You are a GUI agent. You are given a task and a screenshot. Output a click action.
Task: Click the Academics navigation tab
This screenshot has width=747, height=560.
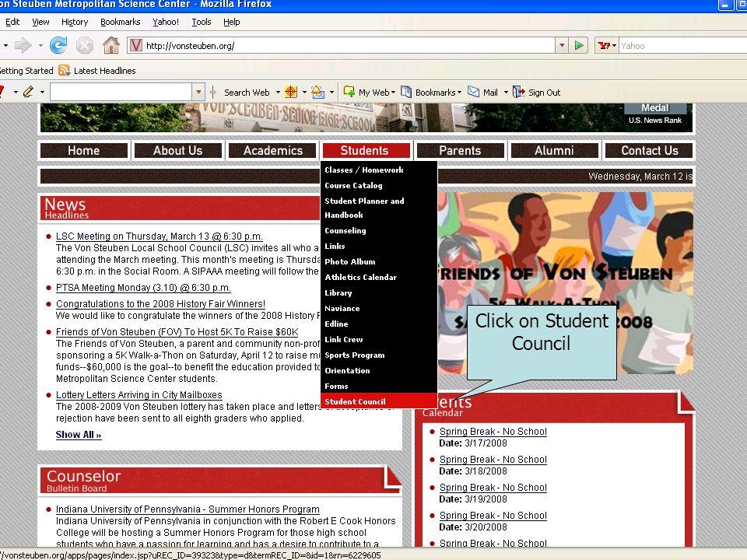tap(272, 150)
